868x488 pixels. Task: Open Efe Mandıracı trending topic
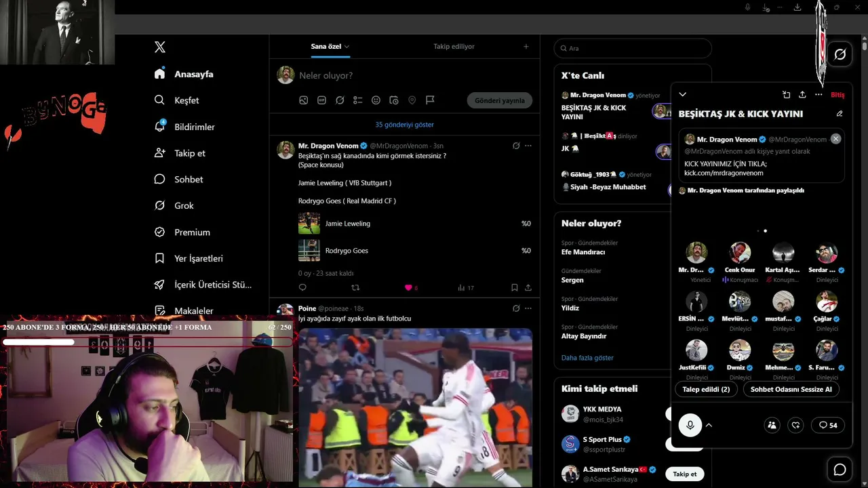583,252
